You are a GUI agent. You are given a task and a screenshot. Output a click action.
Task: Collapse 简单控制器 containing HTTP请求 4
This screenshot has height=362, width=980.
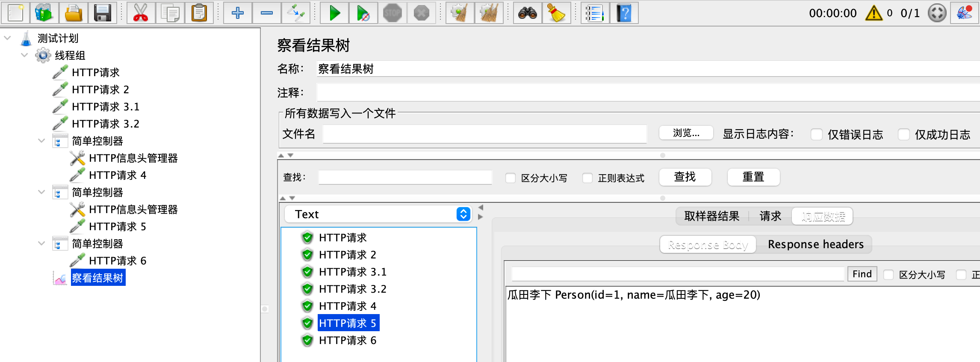(x=41, y=141)
